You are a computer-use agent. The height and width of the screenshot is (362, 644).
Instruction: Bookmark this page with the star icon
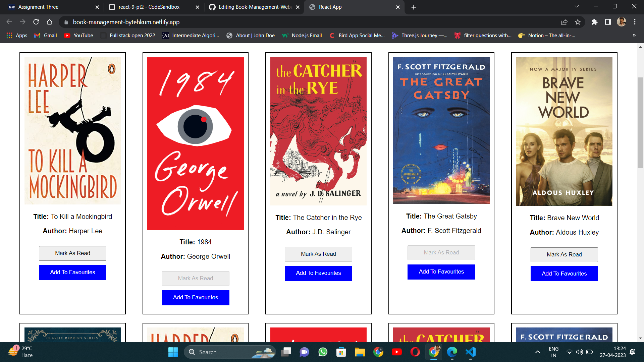point(578,22)
